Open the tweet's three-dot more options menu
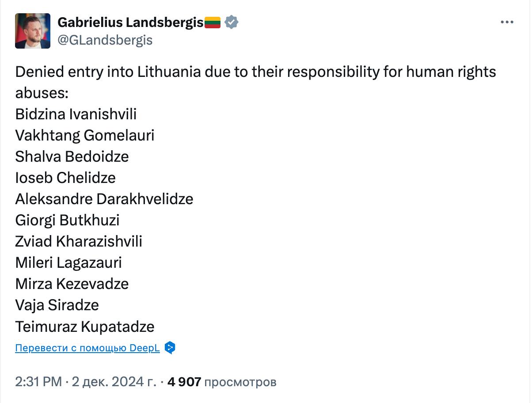 point(506,22)
